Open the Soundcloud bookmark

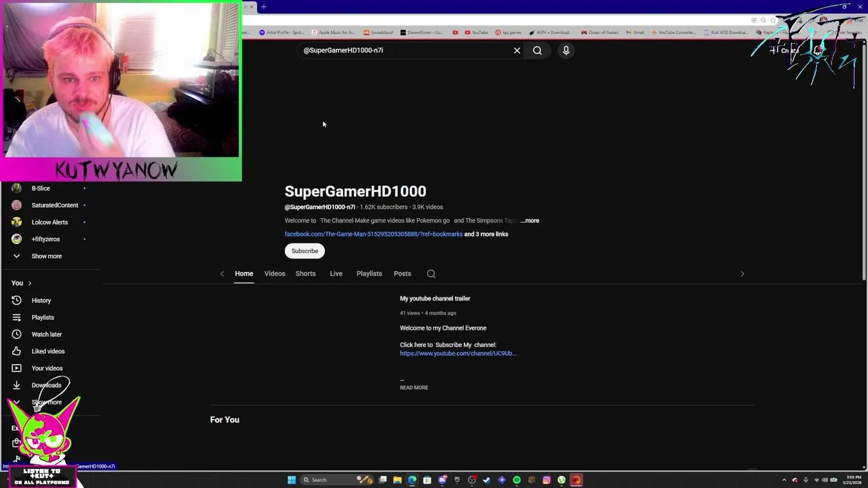pyautogui.click(x=378, y=32)
